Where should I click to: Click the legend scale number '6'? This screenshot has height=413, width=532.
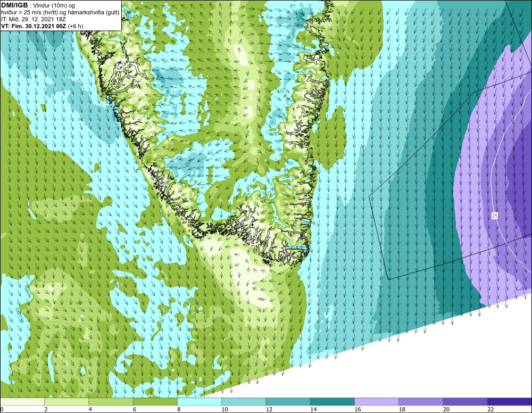135,409
